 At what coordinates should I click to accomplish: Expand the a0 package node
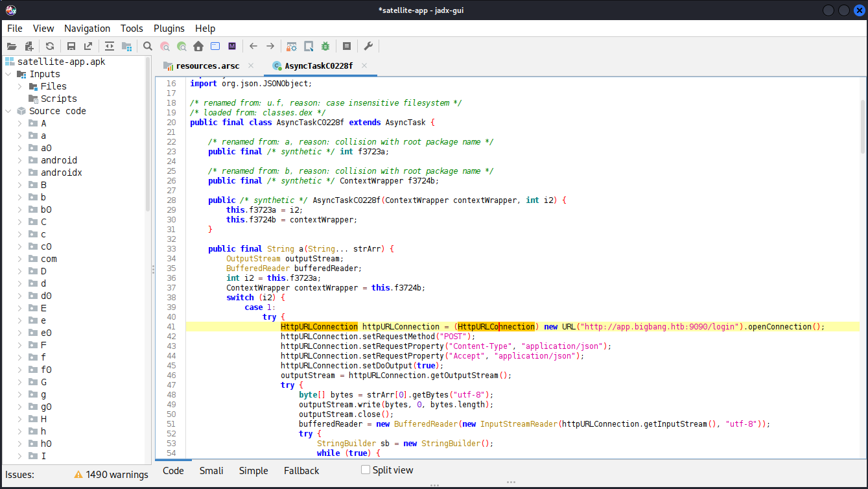pyautogui.click(x=20, y=148)
